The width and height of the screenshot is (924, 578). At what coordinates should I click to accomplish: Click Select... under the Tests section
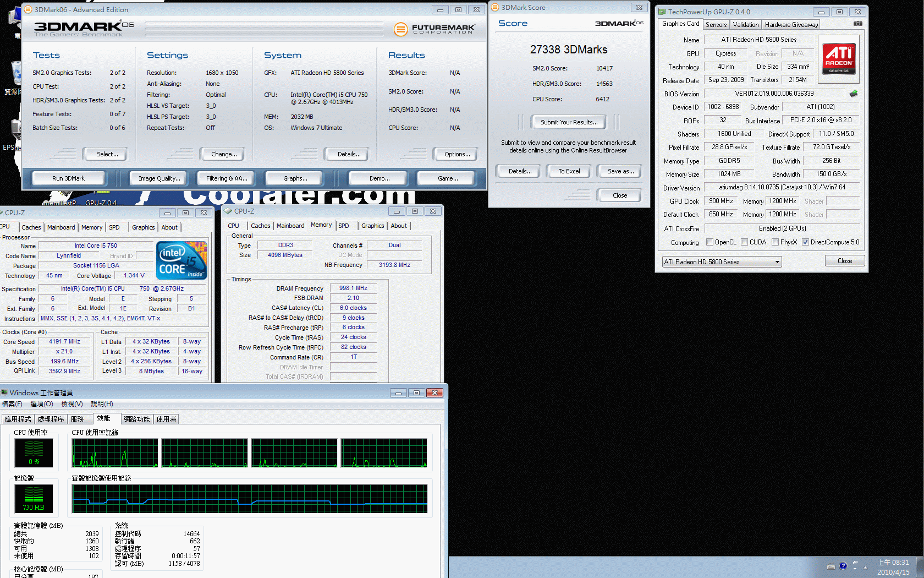[x=107, y=154]
